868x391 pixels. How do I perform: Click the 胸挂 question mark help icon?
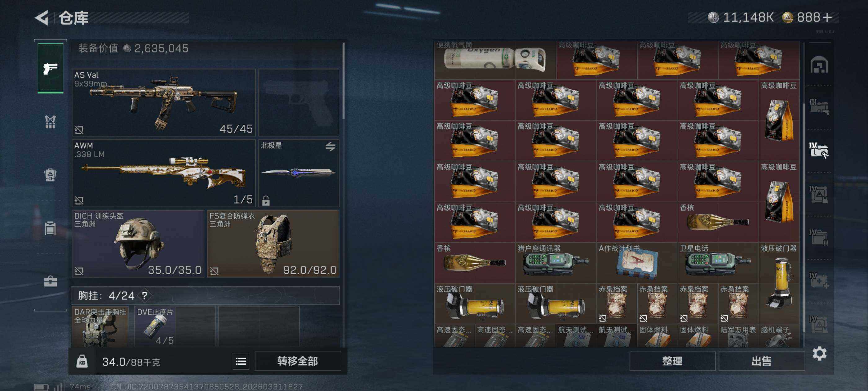pyautogui.click(x=144, y=296)
